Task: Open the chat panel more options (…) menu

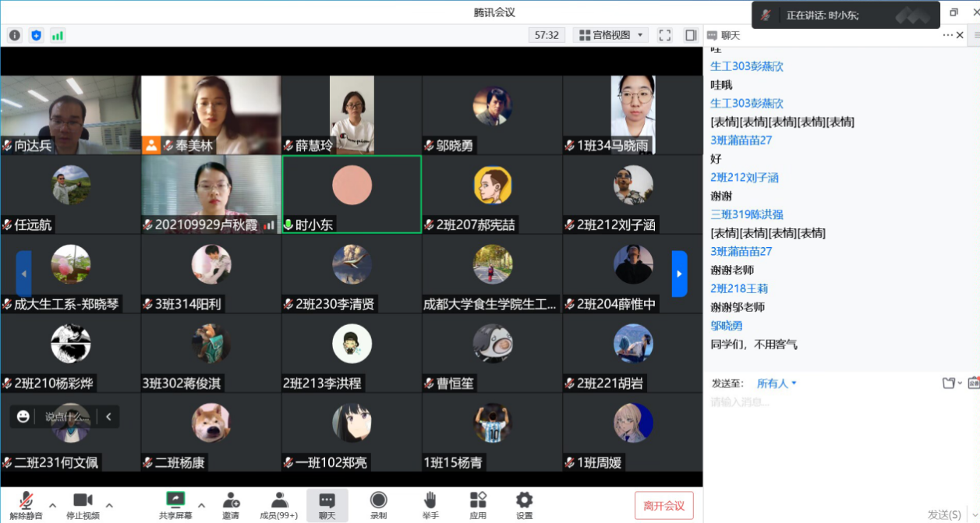Action: [x=948, y=35]
